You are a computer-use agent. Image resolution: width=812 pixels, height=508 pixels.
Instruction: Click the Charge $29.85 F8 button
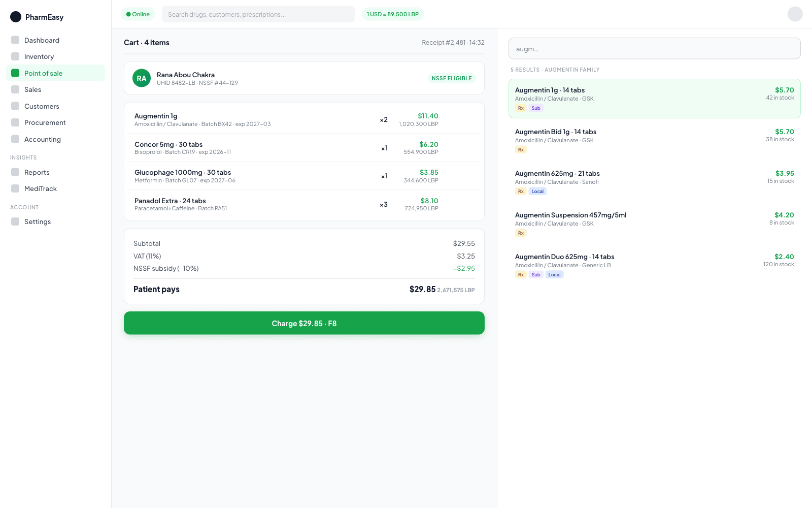(304, 323)
